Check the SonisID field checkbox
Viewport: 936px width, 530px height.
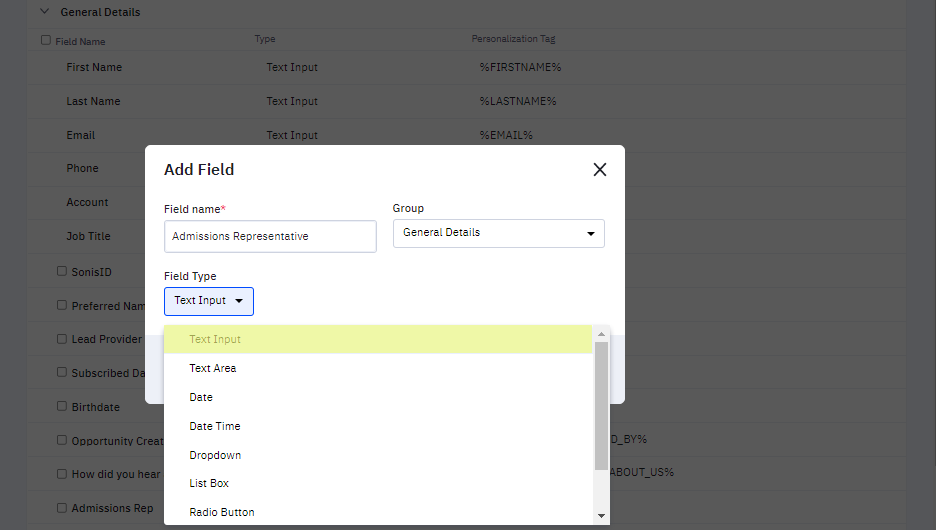[62, 271]
